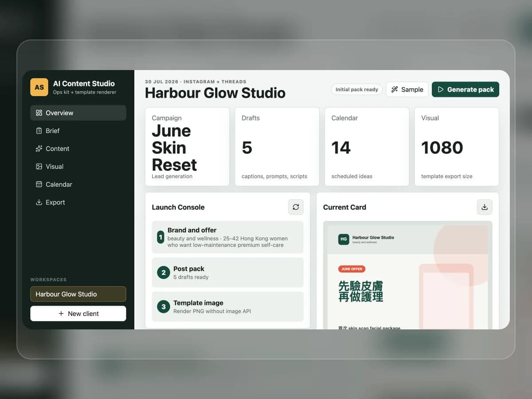Click step number 1 circle
Image resolution: width=532 pixels, height=399 pixels.
(160, 237)
